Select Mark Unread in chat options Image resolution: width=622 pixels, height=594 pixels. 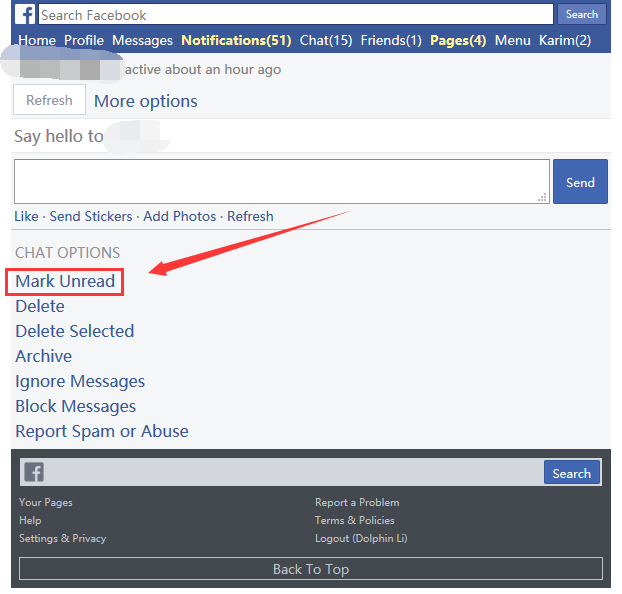tap(65, 281)
